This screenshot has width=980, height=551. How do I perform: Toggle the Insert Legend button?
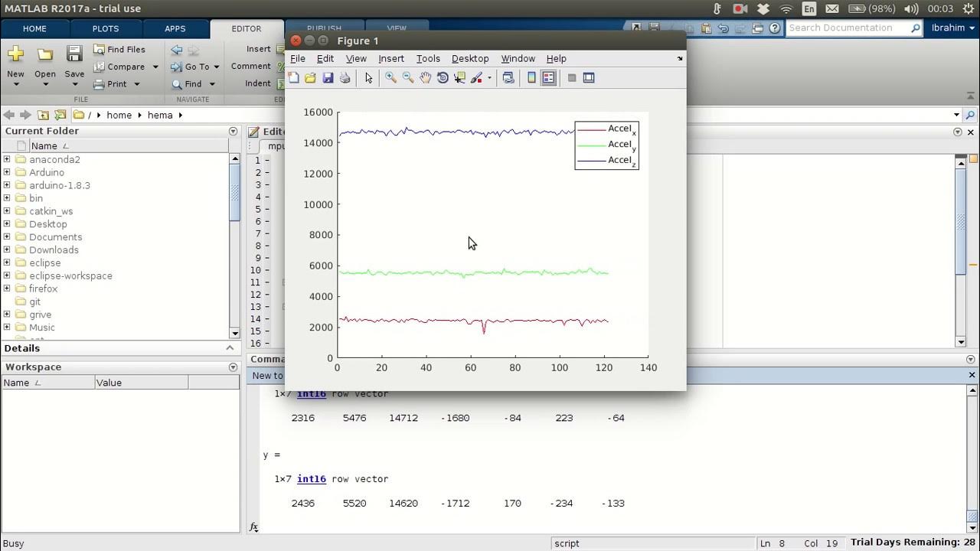click(x=548, y=78)
